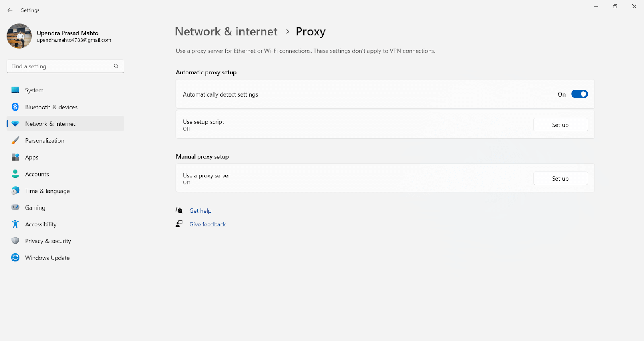
Task: Click the back arrow at top left
Action: pos(10,10)
